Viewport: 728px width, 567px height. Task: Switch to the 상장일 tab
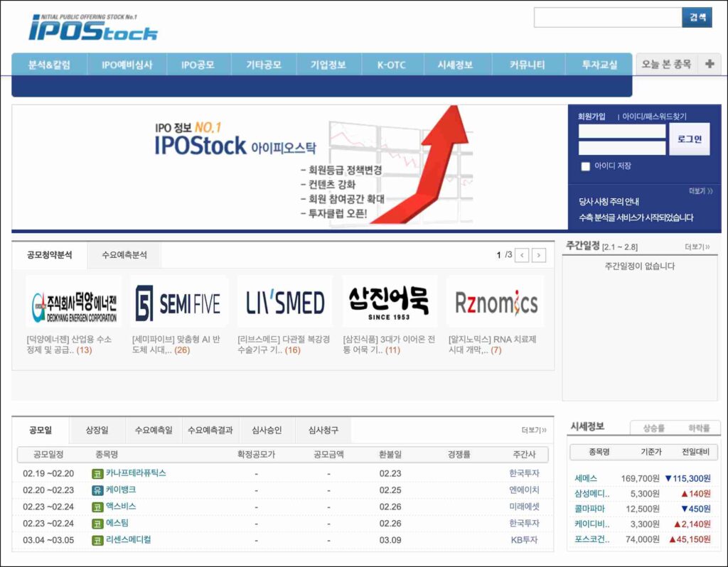pyautogui.click(x=97, y=430)
